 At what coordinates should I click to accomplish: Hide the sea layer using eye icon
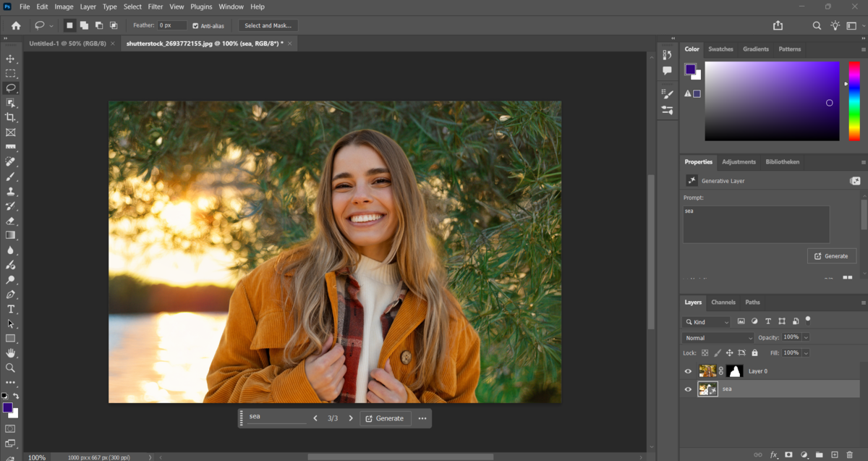688,389
